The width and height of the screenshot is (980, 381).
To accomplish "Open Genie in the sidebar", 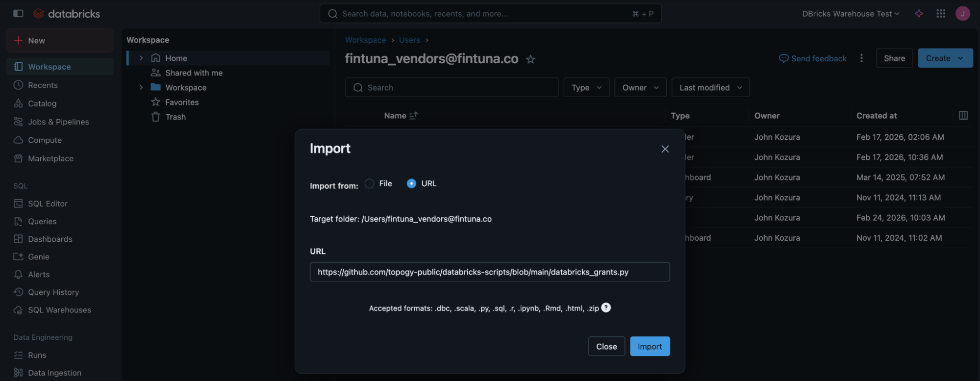I will click(60, 256).
